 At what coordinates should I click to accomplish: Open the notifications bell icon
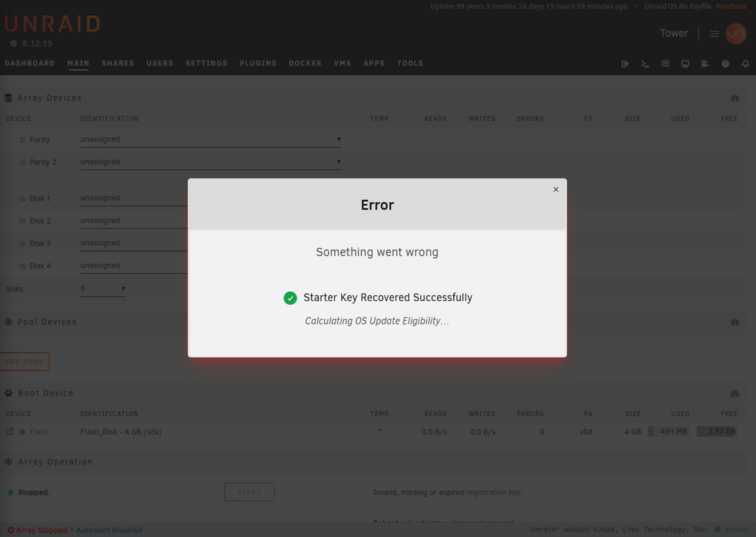point(745,64)
